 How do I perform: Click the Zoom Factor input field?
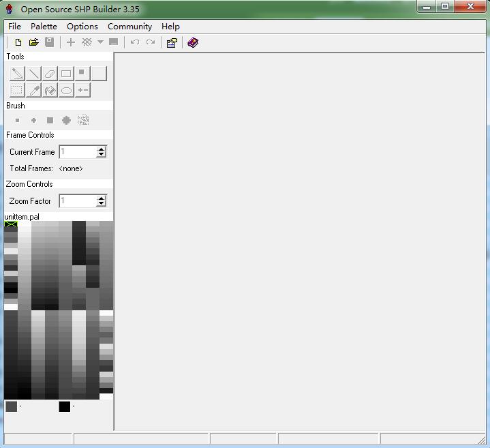(x=77, y=200)
